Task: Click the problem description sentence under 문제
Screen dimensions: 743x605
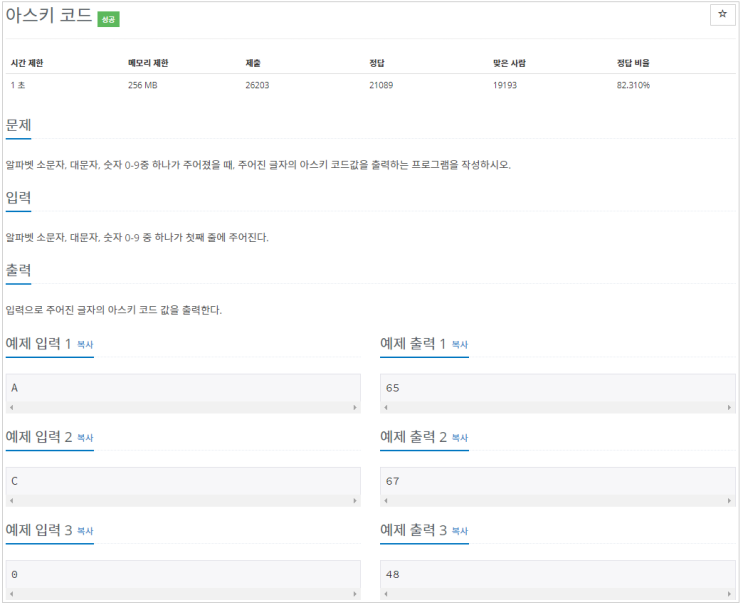Action: (258, 165)
